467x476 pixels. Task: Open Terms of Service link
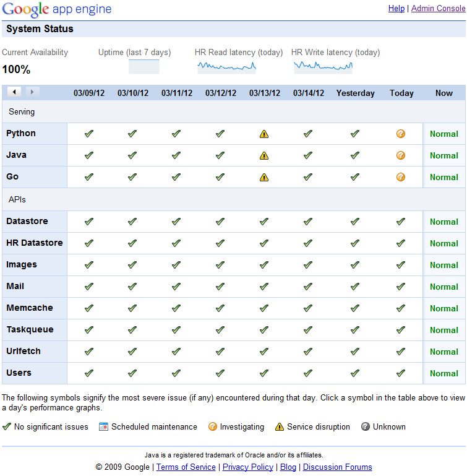[186, 467]
